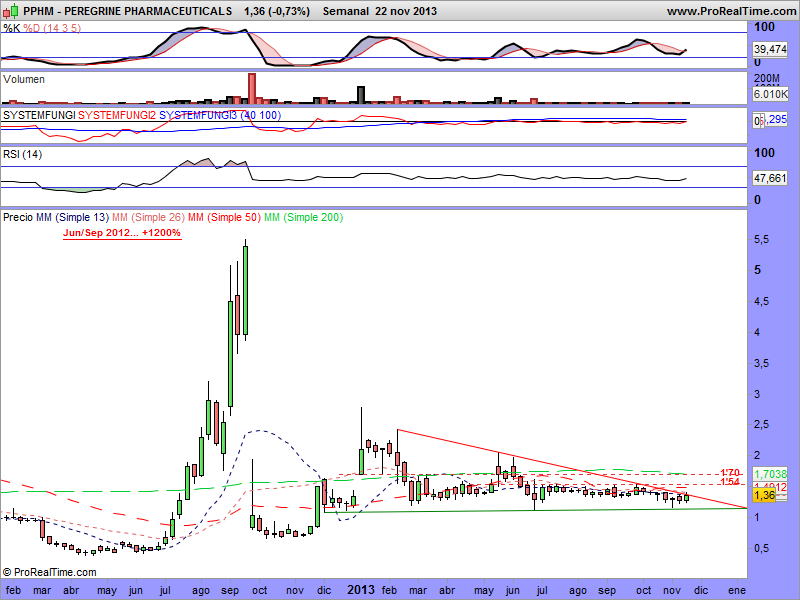The width and height of the screenshot is (800, 600).
Task: Click the date "22 nov 2013" in the header
Action: point(406,11)
